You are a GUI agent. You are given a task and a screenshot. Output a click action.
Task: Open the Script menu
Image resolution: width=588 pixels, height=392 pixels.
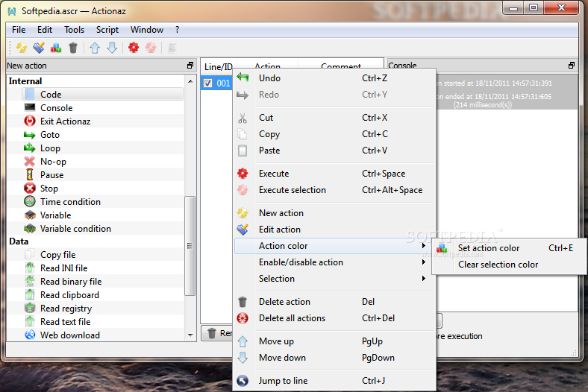coord(107,30)
